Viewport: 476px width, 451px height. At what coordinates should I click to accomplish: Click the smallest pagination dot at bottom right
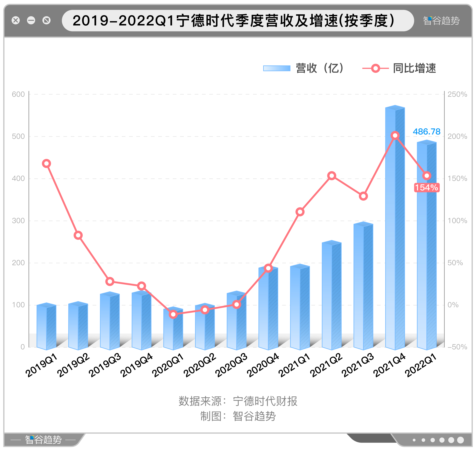pyautogui.click(x=414, y=440)
